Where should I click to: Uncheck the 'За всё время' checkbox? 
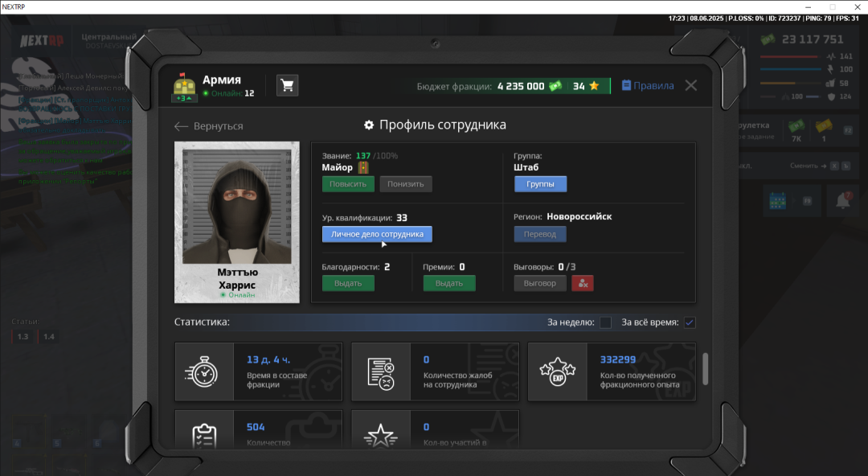[x=690, y=322]
